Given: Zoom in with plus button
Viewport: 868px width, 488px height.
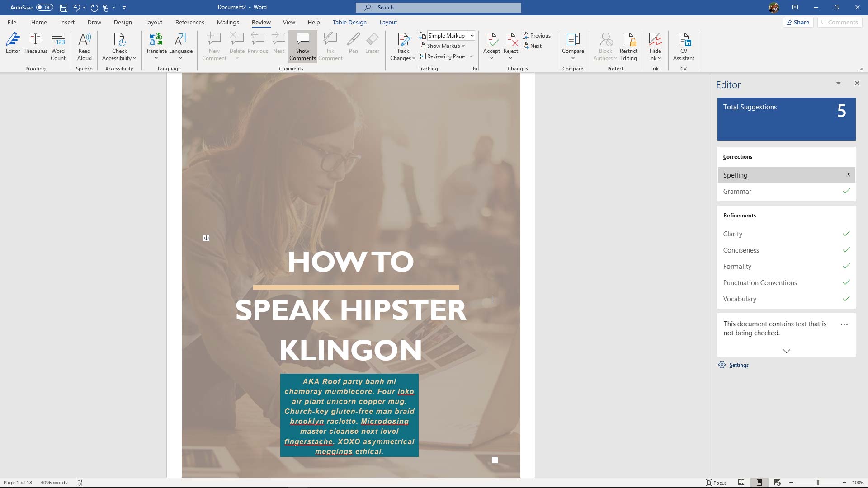Looking at the screenshot, I should coord(844,483).
